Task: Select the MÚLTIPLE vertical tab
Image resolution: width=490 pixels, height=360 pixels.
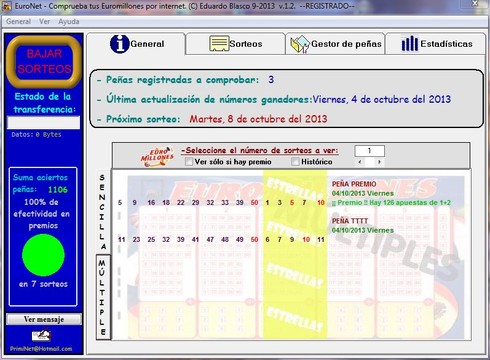Action: 103,297
